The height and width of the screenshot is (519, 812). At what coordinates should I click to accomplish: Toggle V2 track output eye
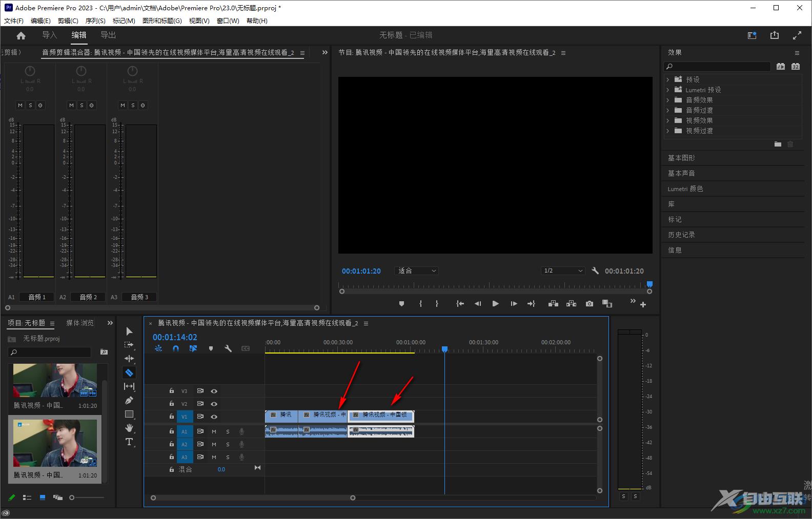point(214,404)
